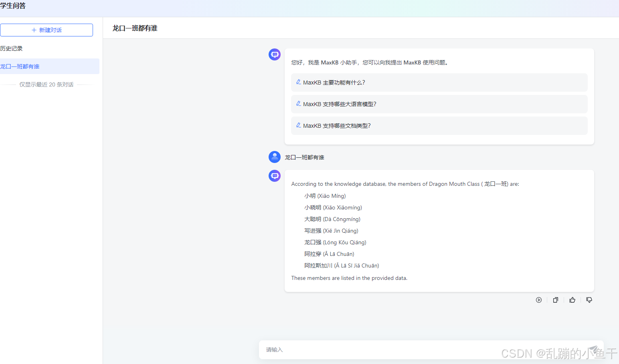Click list entry 大聪明 (Dà Cōngmíng)

pyautogui.click(x=332, y=219)
